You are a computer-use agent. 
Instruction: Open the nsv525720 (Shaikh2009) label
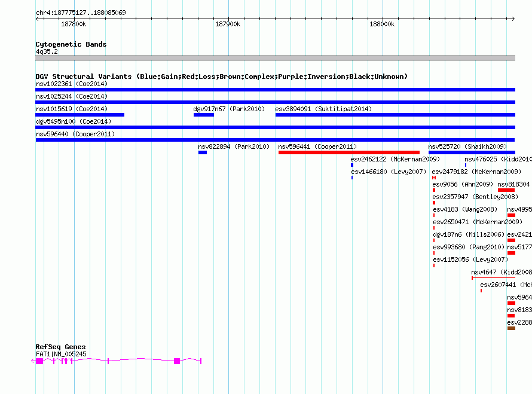click(467, 146)
